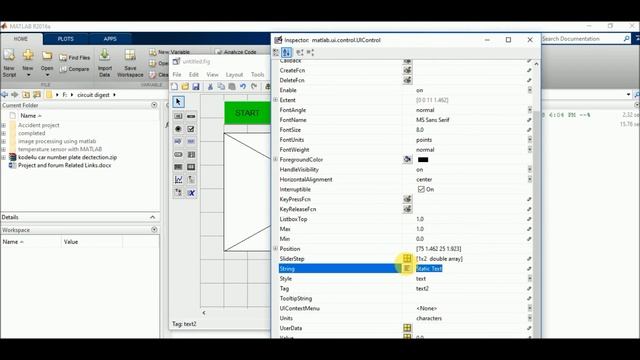The height and width of the screenshot is (360, 640).
Task: Open FontAngle value dropdown
Action: coord(529,110)
